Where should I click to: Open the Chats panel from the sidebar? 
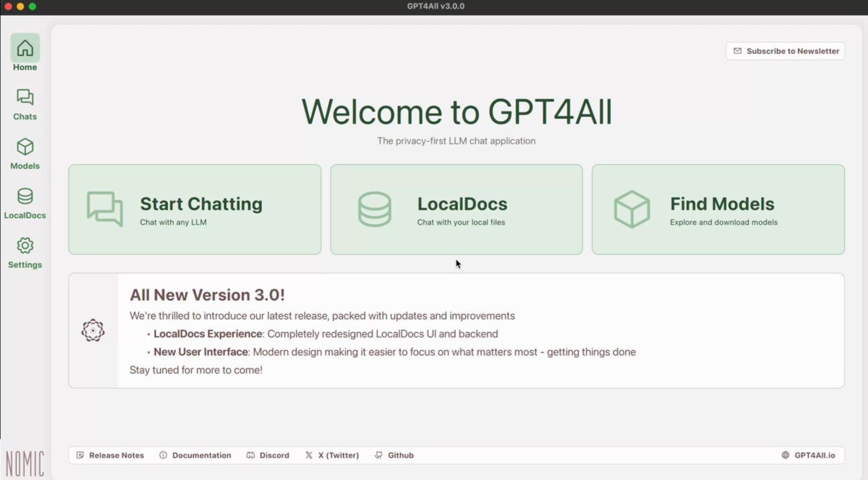click(25, 98)
